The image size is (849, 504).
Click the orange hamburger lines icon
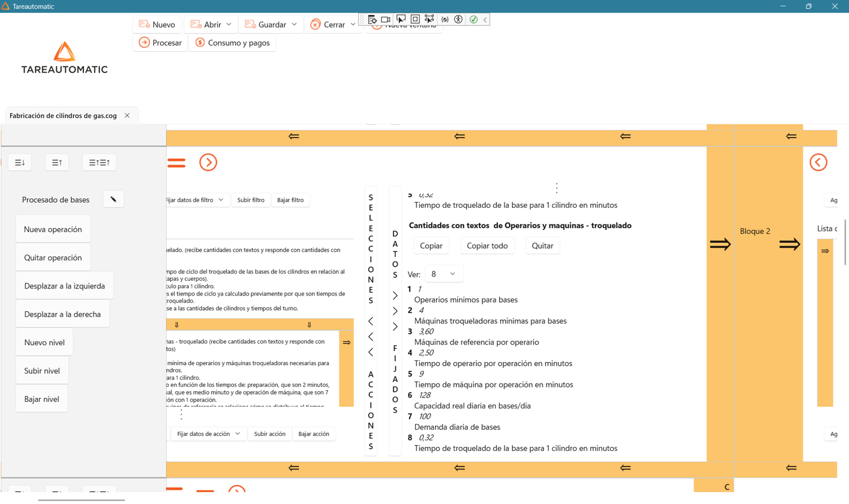176,162
